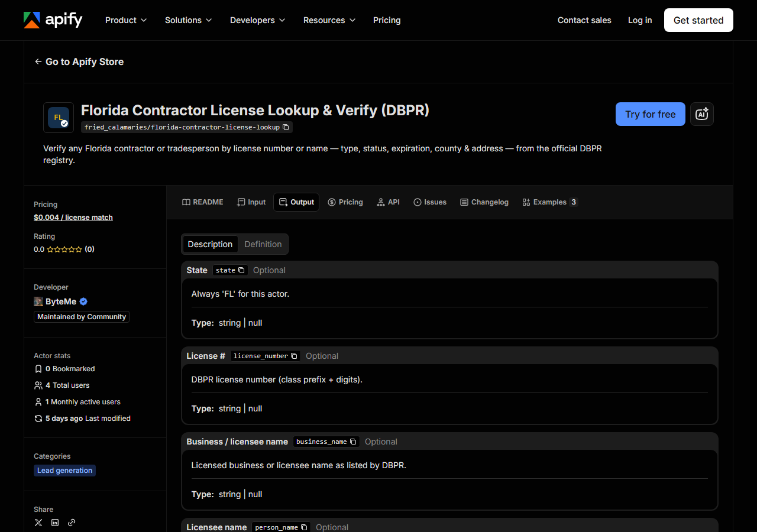Screen dimensions: 757x532
Task: Click the '0 Bookmarked' stat
Action: [x=64, y=369]
